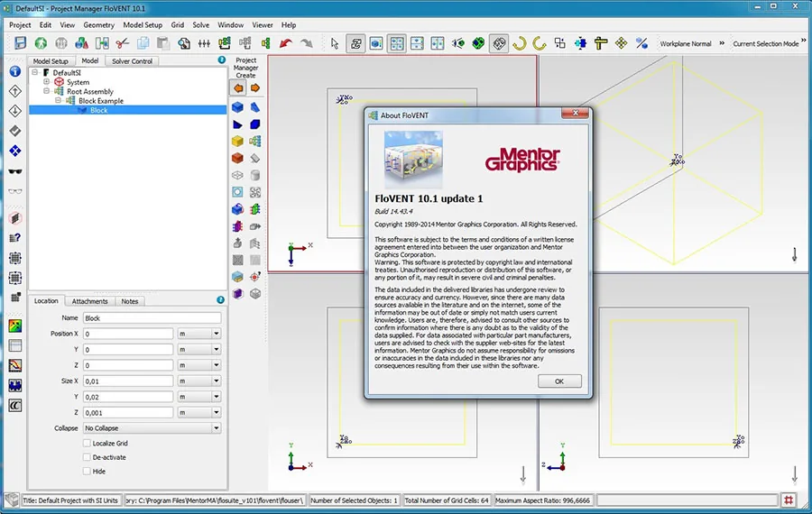Image resolution: width=812 pixels, height=514 pixels.
Task: Click the left orange arrow in Create palette
Action: tap(238, 88)
